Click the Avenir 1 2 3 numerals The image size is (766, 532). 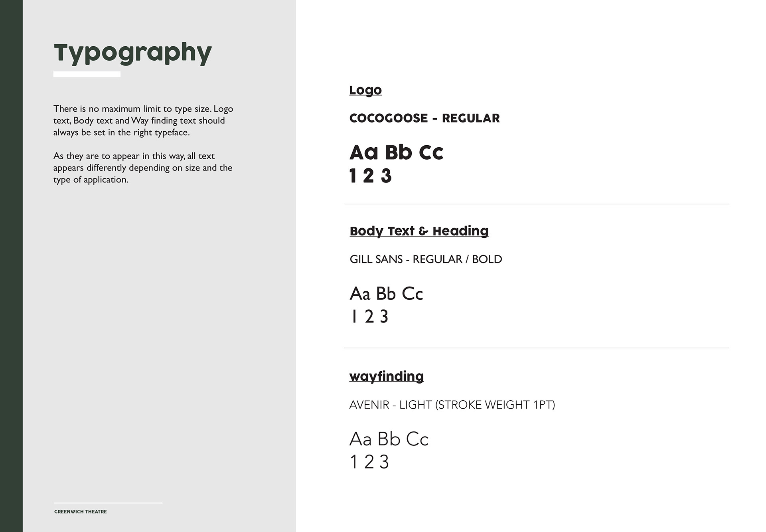tap(369, 462)
